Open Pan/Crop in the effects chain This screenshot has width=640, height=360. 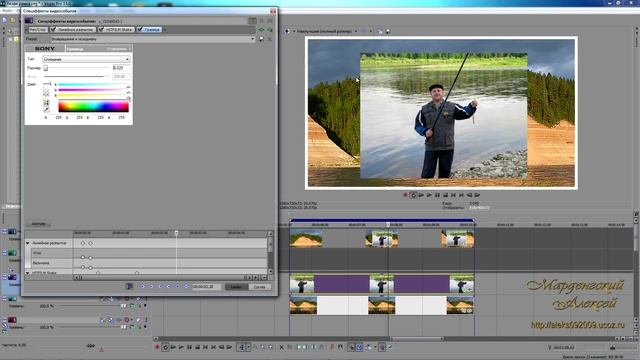[38, 30]
